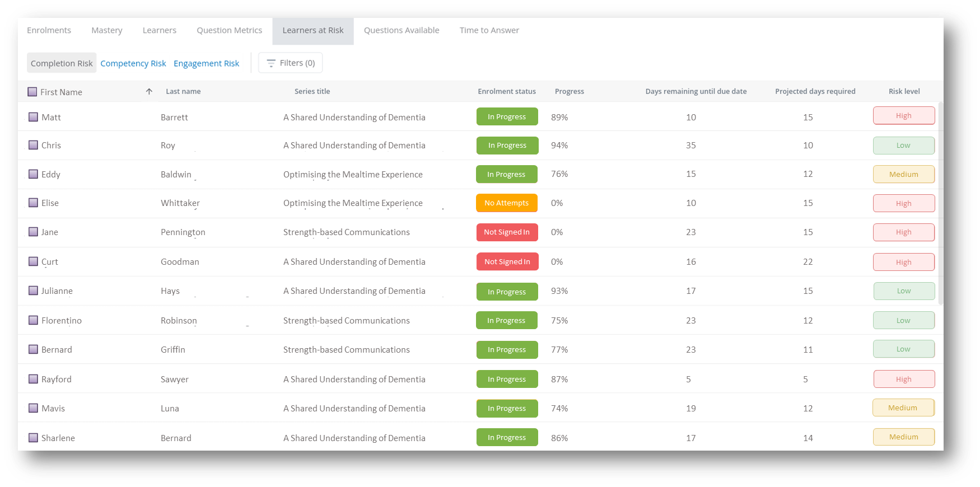980x487 pixels.
Task: Show the Engagement Risk view
Action: pyautogui.click(x=206, y=63)
